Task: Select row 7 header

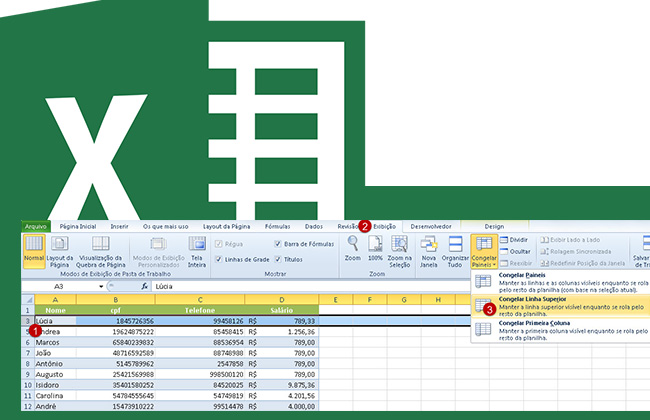Action: coord(28,353)
